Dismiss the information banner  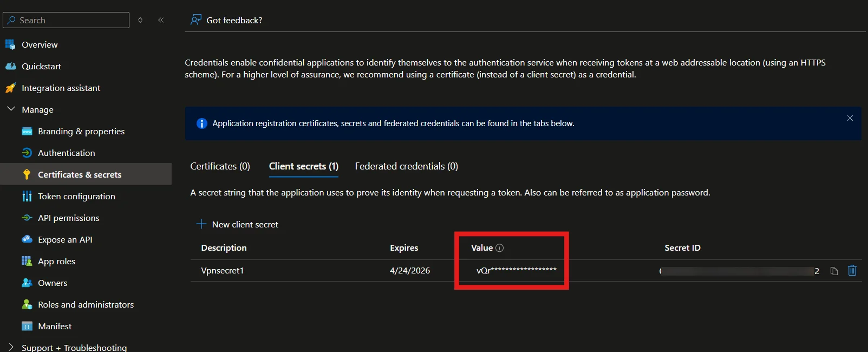(850, 118)
